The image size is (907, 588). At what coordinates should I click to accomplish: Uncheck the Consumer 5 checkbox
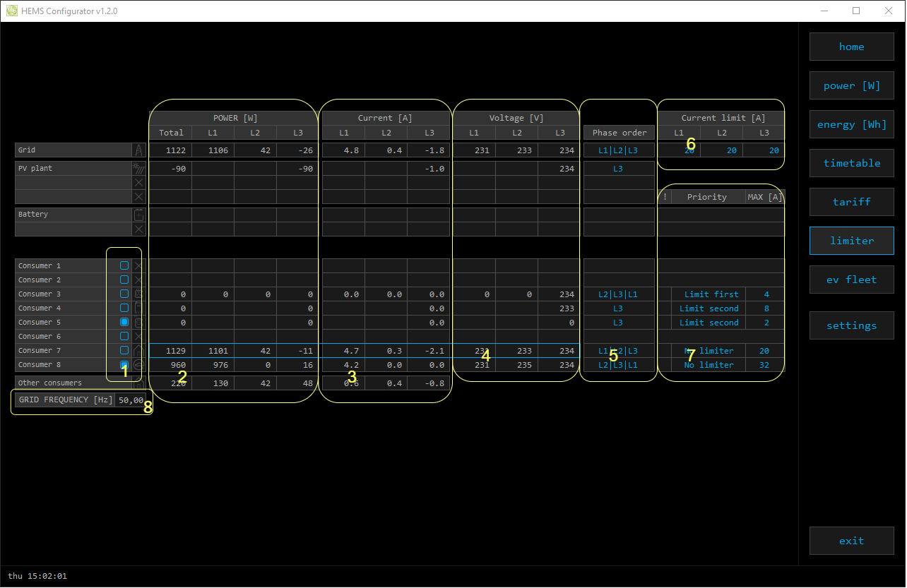124,322
